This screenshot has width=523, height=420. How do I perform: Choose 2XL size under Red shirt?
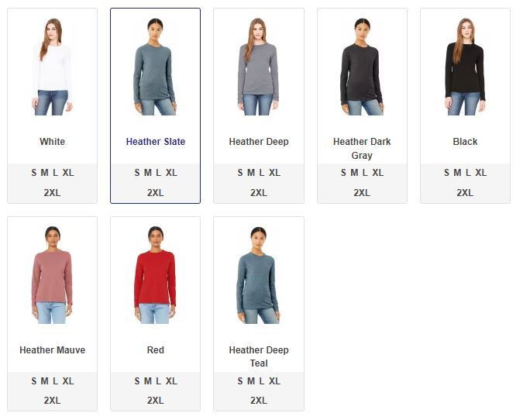[156, 401]
